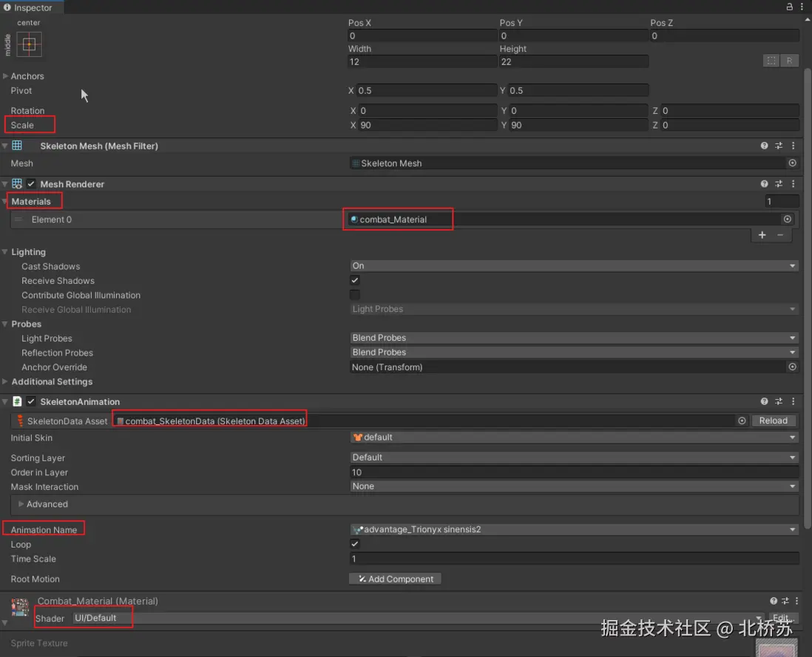
Task: Open picker for Anchor Override
Action: tap(792, 367)
